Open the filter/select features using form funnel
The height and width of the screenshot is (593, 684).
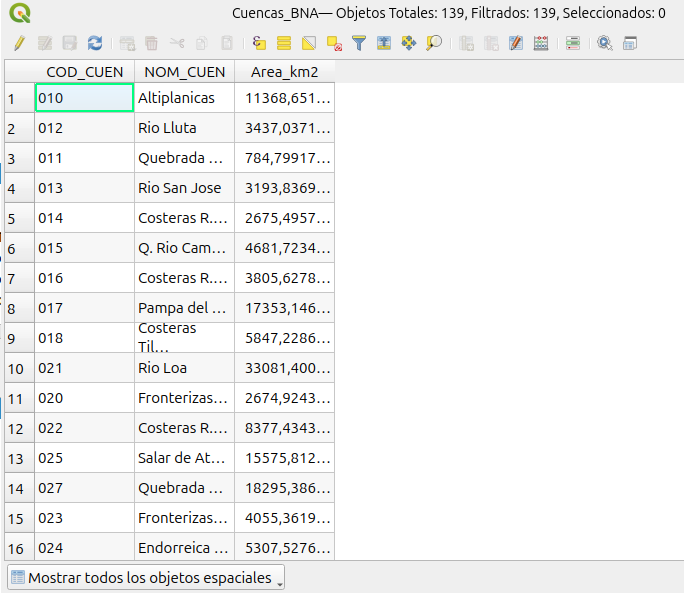(x=359, y=43)
